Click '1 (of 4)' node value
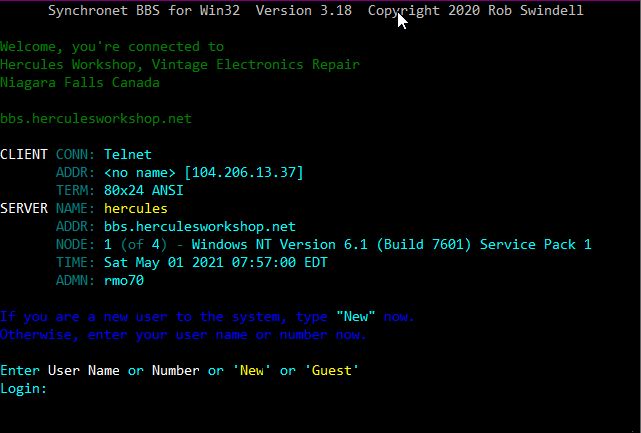Screen dimensions: 641x433 coord(136,245)
